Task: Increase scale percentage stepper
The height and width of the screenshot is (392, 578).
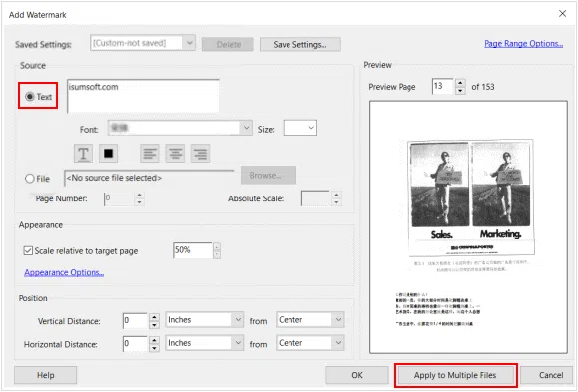Action: pyautogui.click(x=217, y=246)
